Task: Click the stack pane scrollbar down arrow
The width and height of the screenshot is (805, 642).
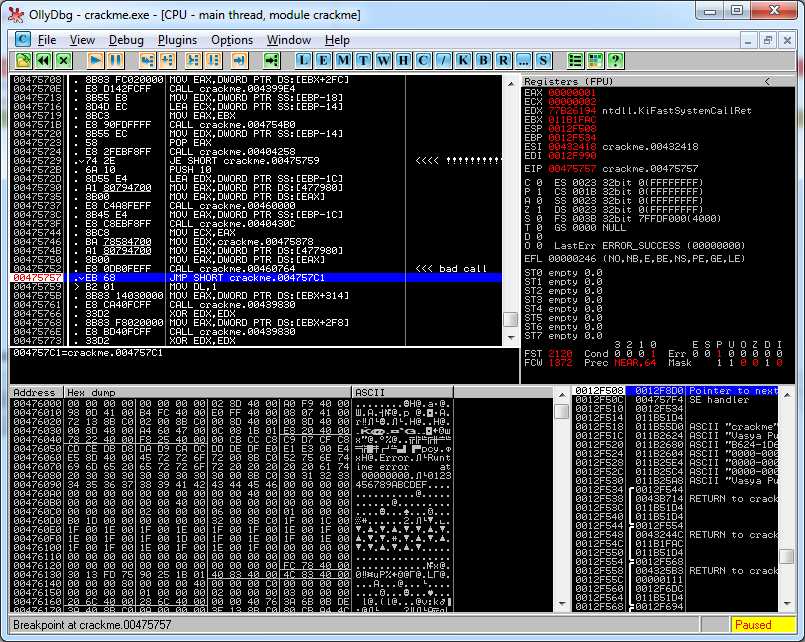Action: pos(787,604)
